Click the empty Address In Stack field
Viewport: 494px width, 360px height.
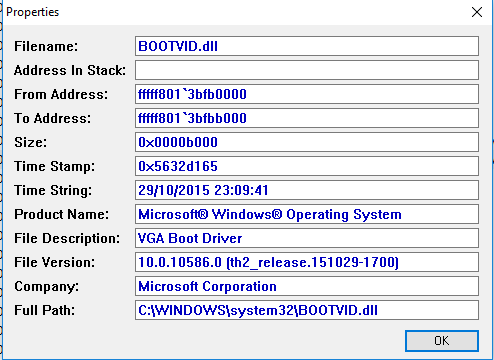[x=307, y=70]
